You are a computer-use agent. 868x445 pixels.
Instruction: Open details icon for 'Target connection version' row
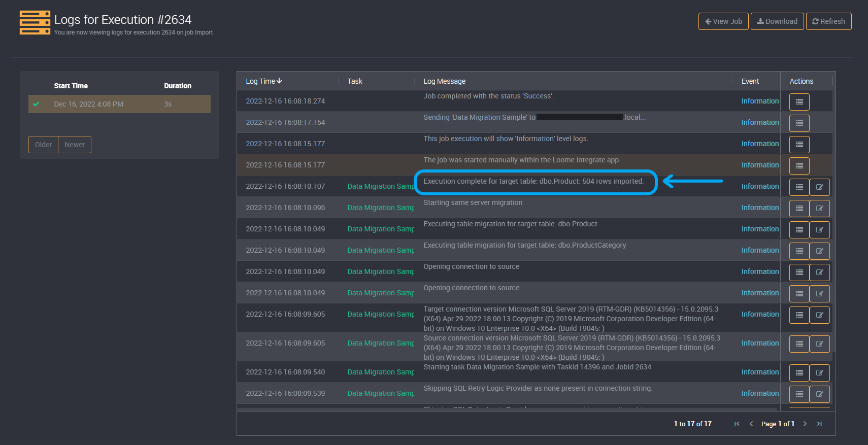pyautogui.click(x=799, y=315)
